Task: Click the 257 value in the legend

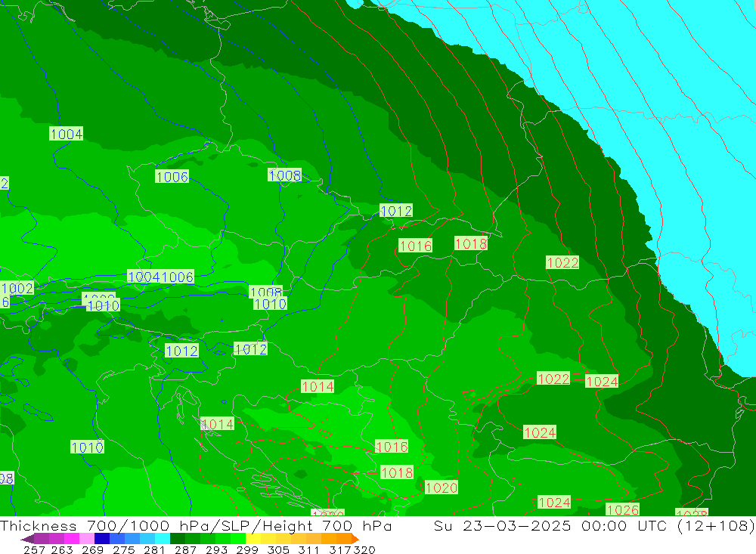Action: click(x=34, y=549)
